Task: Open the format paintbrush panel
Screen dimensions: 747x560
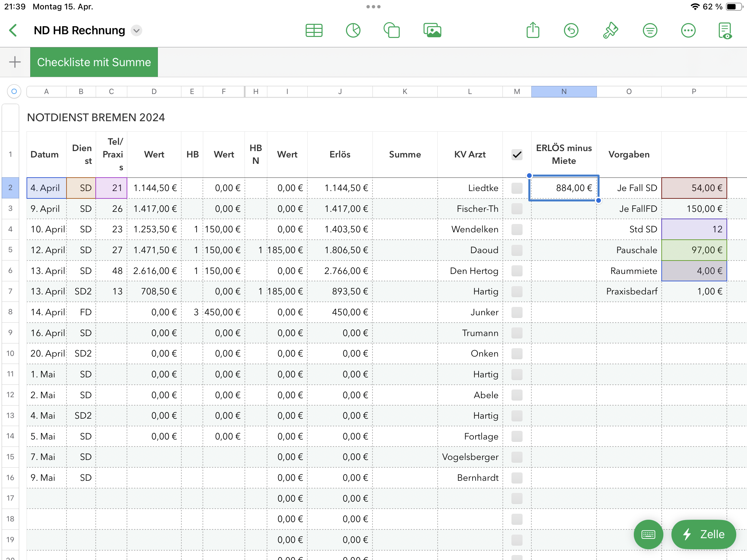Action: pos(610,30)
